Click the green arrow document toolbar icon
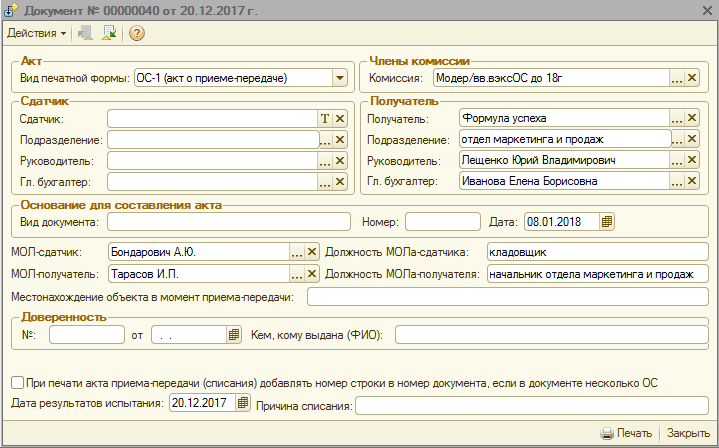Viewport: 719px width, 448px height. coord(109,33)
